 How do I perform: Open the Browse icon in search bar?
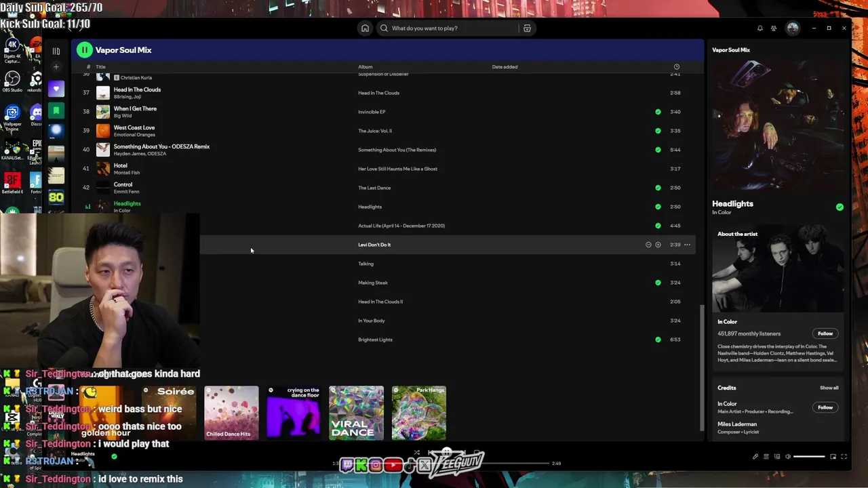pos(527,28)
